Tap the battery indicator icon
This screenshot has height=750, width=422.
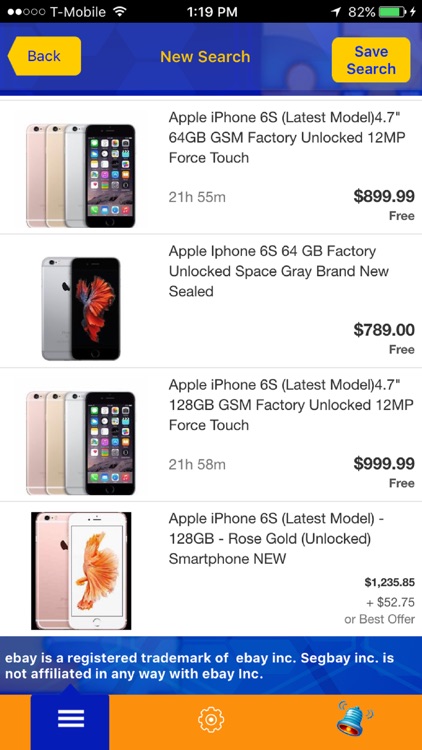pyautogui.click(x=393, y=12)
